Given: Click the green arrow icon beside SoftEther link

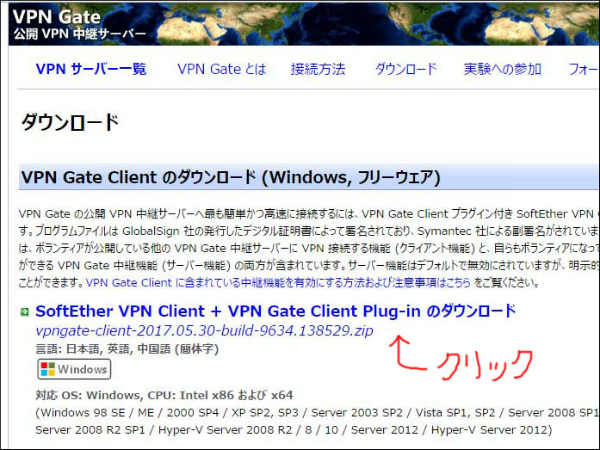Looking at the screenshot, I should [25, 312].
